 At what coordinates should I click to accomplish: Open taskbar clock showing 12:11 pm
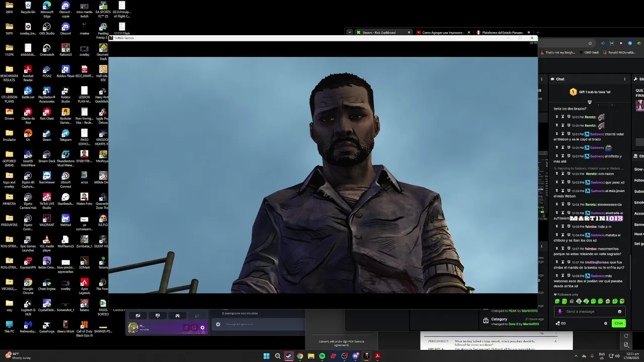tap(630, 356)
